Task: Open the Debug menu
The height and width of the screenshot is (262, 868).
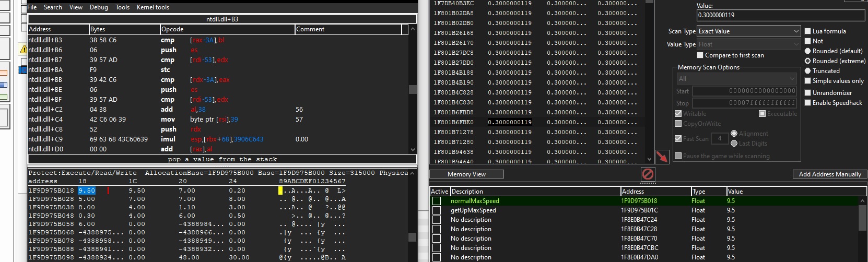Action: pos(99,7)
